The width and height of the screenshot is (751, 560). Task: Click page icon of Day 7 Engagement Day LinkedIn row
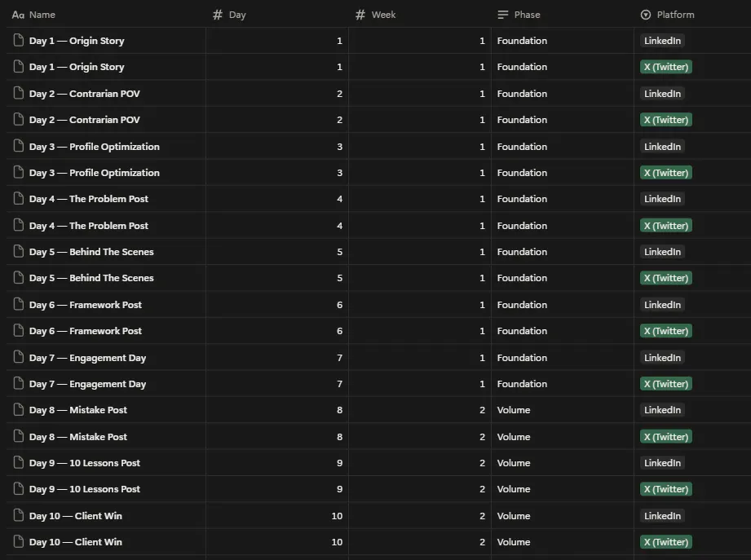(18, 357)
